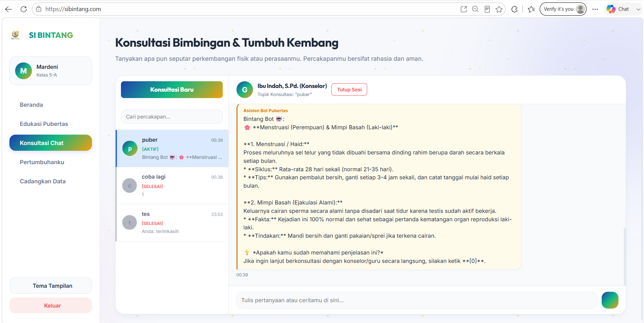Click the 00.38 timestamp on coba lagi
The width and height of the screenshot is (644, 323).
point(217,177)
